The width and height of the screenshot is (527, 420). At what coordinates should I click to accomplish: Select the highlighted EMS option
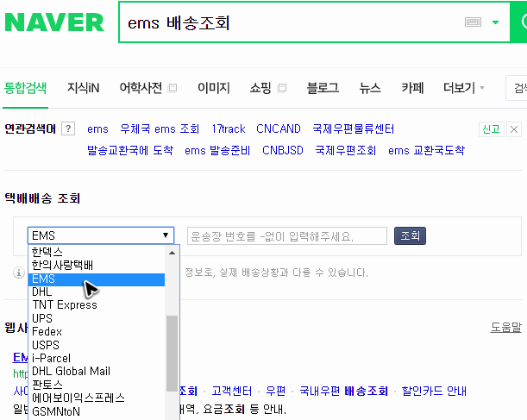97,279
